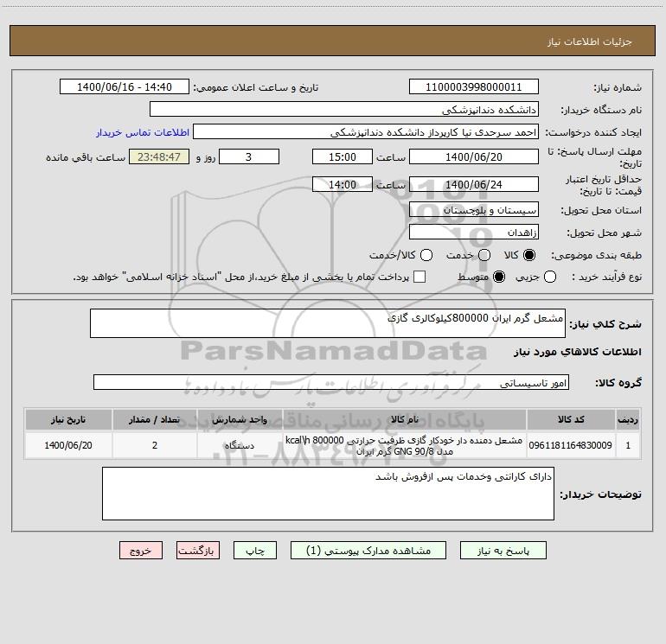This screenshot has height=644, width=666.
Task: Click the احمد سرحدی نیا requester field
Action: 366,132
